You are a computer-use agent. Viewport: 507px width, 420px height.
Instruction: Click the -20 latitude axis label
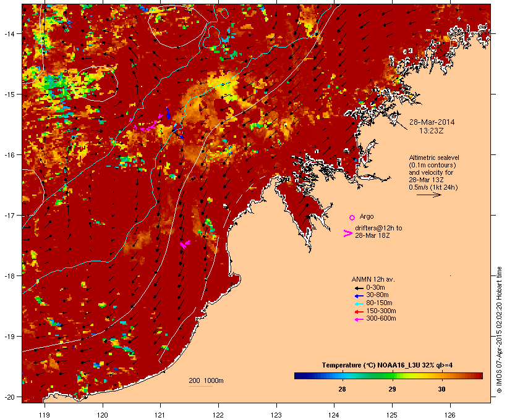(9, 397)
